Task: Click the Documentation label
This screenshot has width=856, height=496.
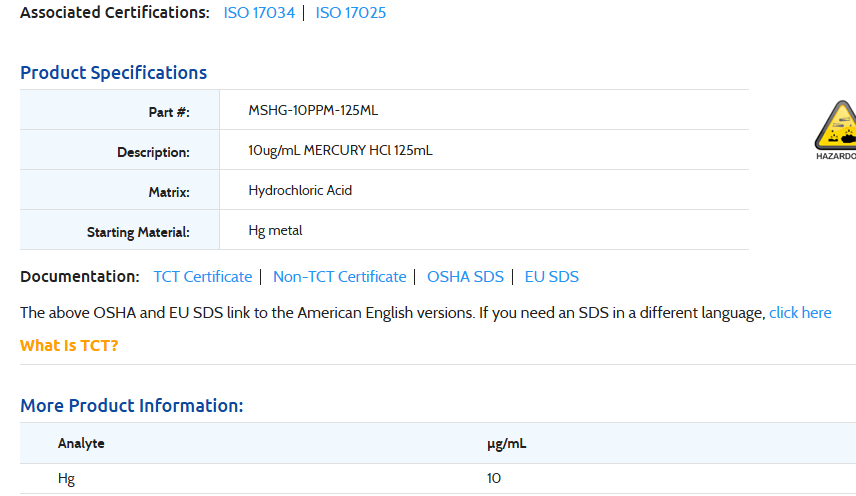Action: click(80, 277)
